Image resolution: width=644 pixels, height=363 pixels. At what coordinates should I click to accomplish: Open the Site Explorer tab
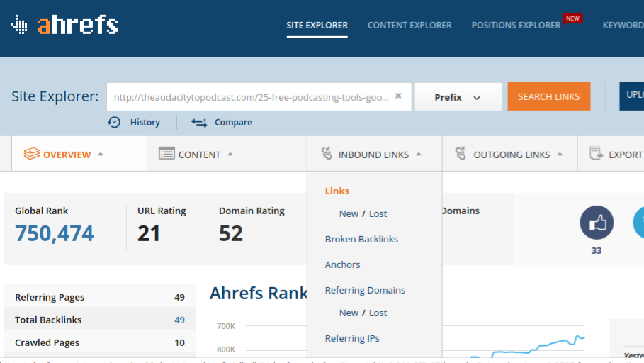pyautogui.click(x=317, y=25)
